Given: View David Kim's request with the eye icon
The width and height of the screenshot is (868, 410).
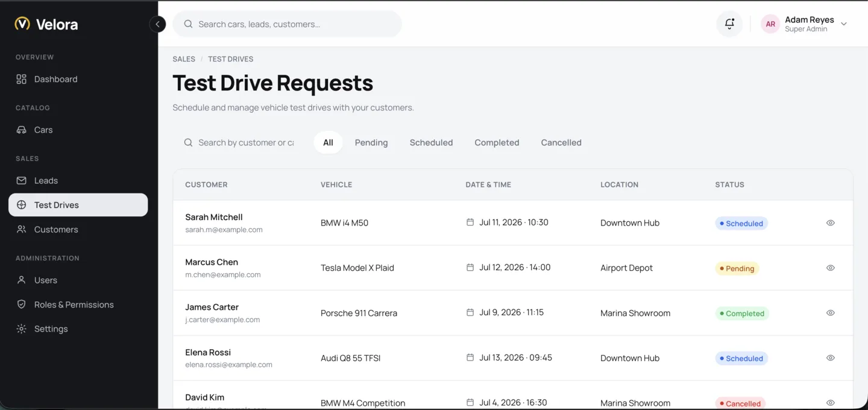Looking at the screenshot, I should pyautogui.click(x=830, y=403).
